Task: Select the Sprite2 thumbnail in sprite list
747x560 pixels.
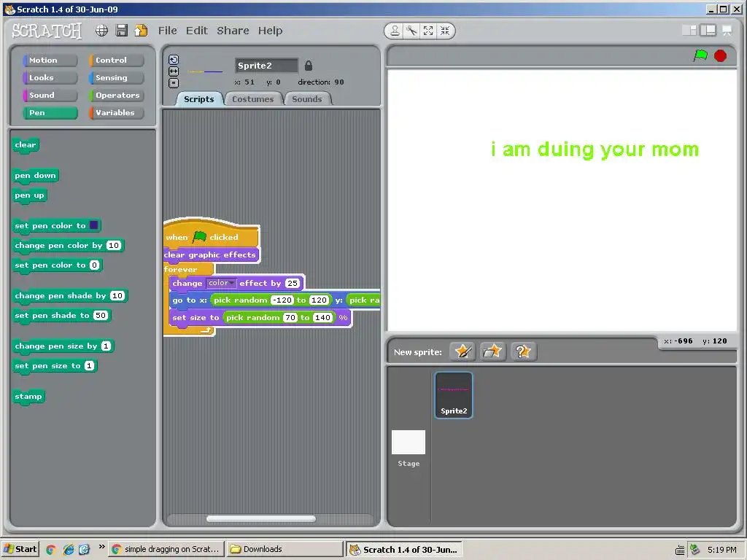Action: coord(454,395)
